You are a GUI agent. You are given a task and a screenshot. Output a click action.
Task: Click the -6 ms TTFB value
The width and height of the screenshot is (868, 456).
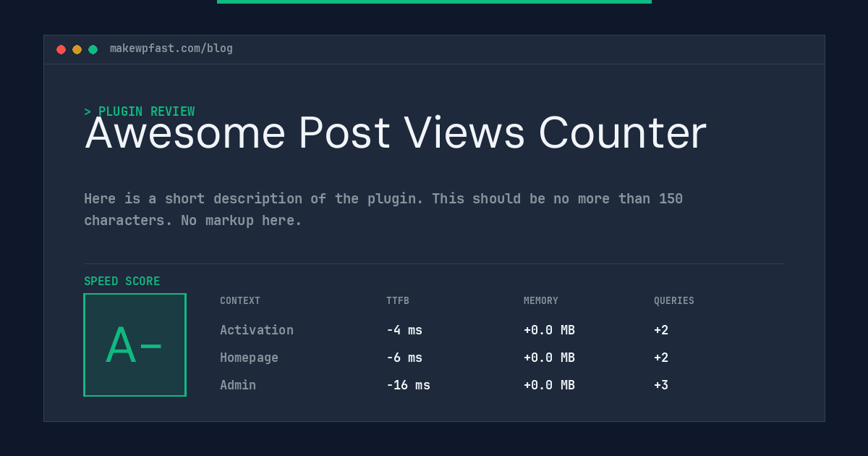(x=404, y=358)
